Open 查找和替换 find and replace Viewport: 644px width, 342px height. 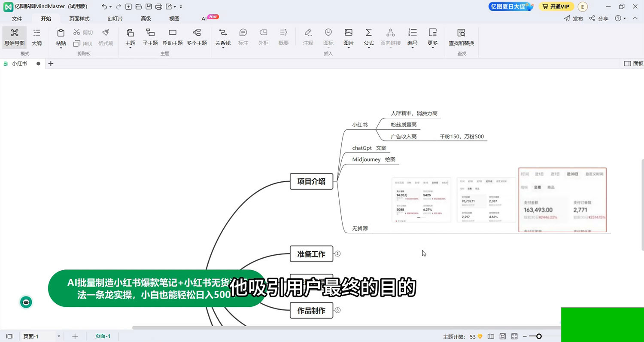[461, 33]
